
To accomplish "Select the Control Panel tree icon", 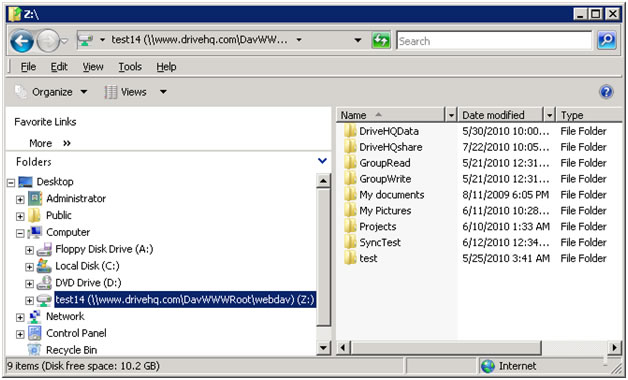I will tap(35, 333).
